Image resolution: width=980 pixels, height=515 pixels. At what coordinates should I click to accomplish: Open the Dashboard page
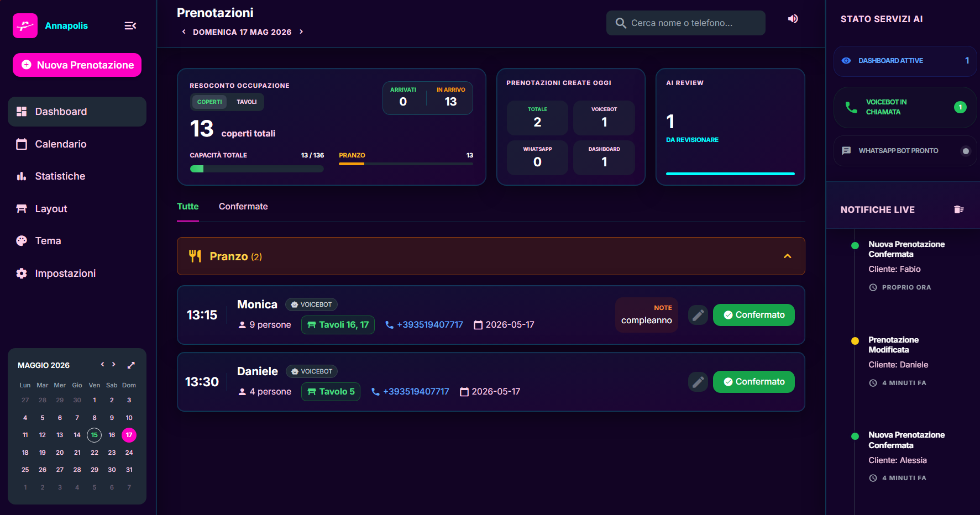point(77,112)
